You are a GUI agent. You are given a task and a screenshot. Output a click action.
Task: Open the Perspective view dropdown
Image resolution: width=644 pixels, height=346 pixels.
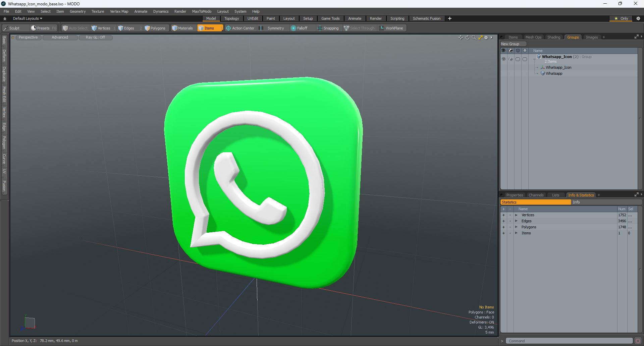pos(28,38)
